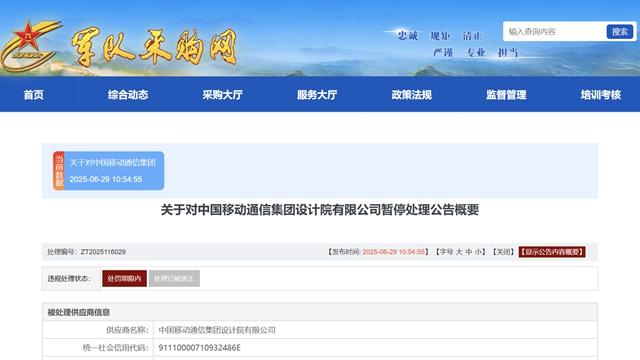Screen dimensions: 640x360
Task: Click the 忠诚 slogan text in header
Action: [408, 36]
